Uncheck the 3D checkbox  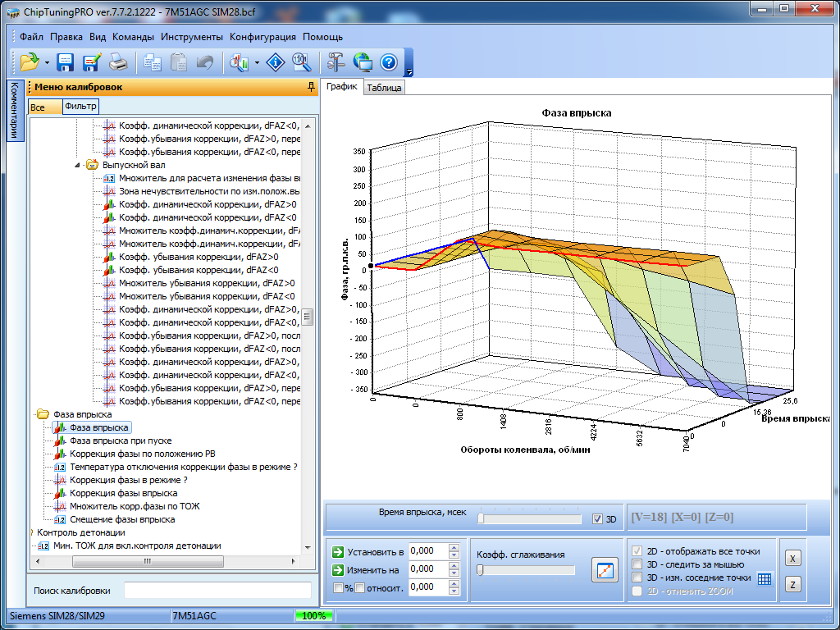tap(597, 518)
